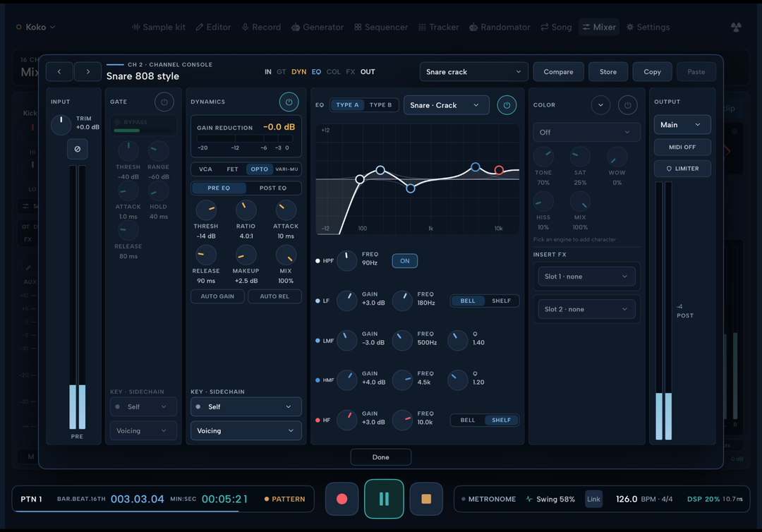Click the Snare 808 style channel name

(143, 76)
